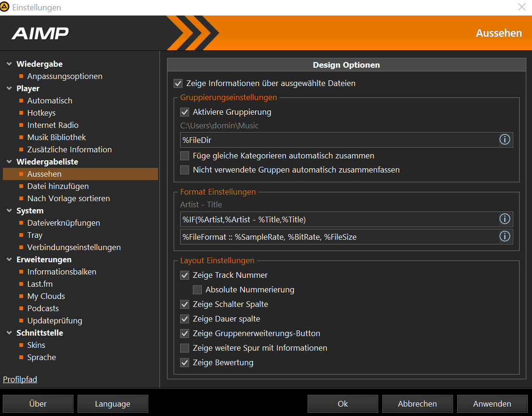The height and width of the screenshot is (416, 532).
Task: Select the Player category label
Action: point(28,88)
